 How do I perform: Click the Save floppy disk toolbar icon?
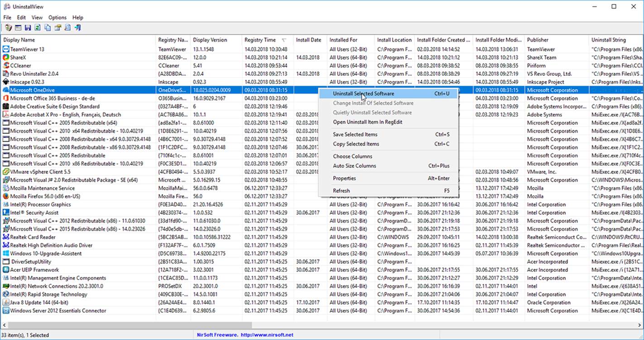point(28,28)
